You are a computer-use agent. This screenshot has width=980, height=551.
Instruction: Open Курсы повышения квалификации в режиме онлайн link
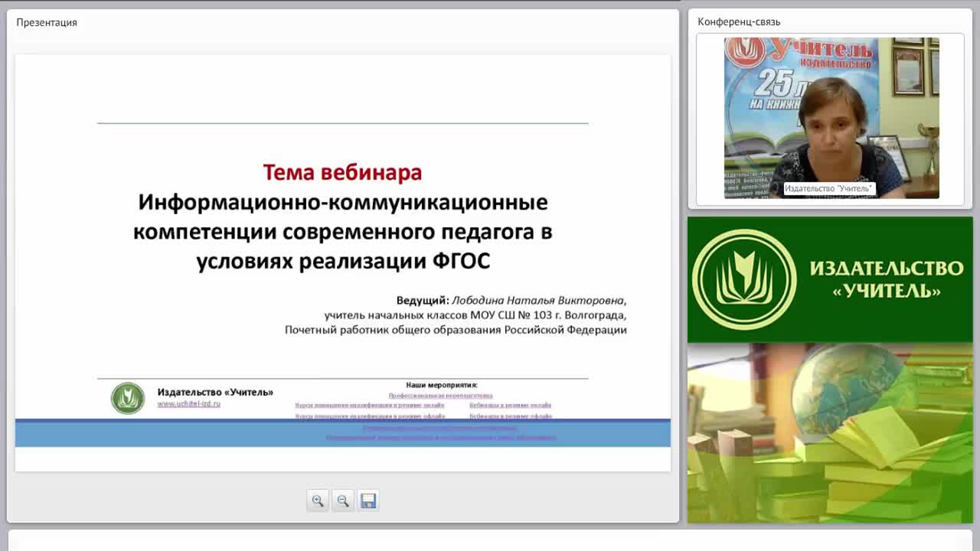point(370,406)
